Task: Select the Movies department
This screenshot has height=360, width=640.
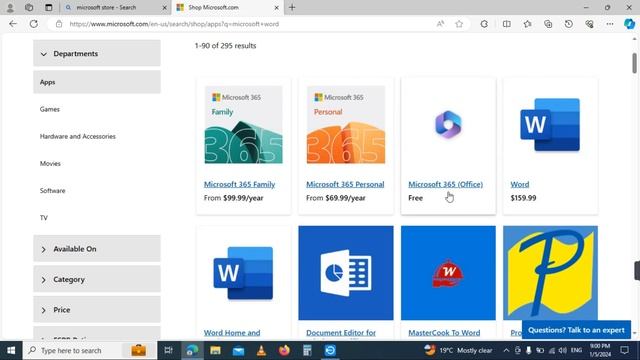Action: 50,163
